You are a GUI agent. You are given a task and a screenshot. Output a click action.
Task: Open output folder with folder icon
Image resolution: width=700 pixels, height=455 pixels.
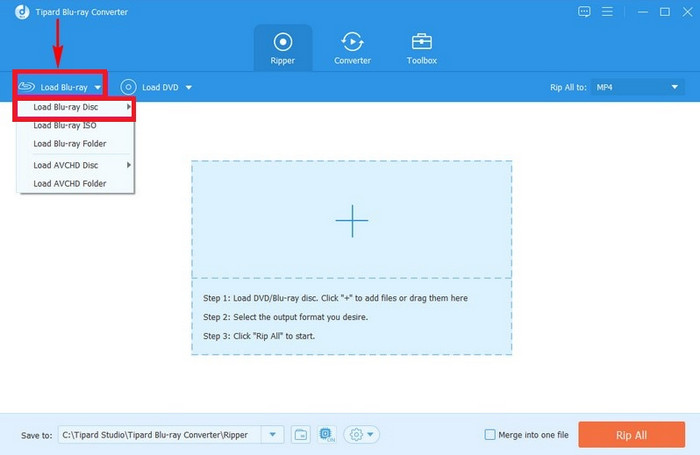301,434
